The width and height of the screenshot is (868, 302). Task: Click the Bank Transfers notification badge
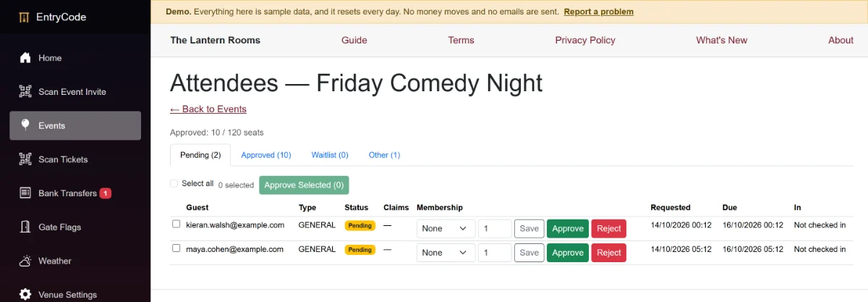pos(106,193)
